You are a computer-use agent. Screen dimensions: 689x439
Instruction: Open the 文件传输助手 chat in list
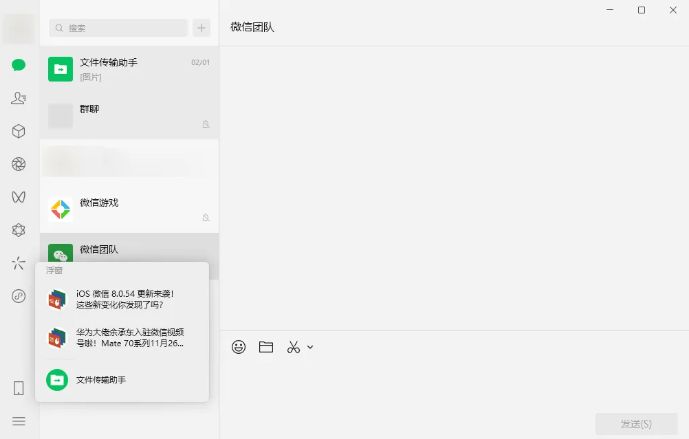129,69
